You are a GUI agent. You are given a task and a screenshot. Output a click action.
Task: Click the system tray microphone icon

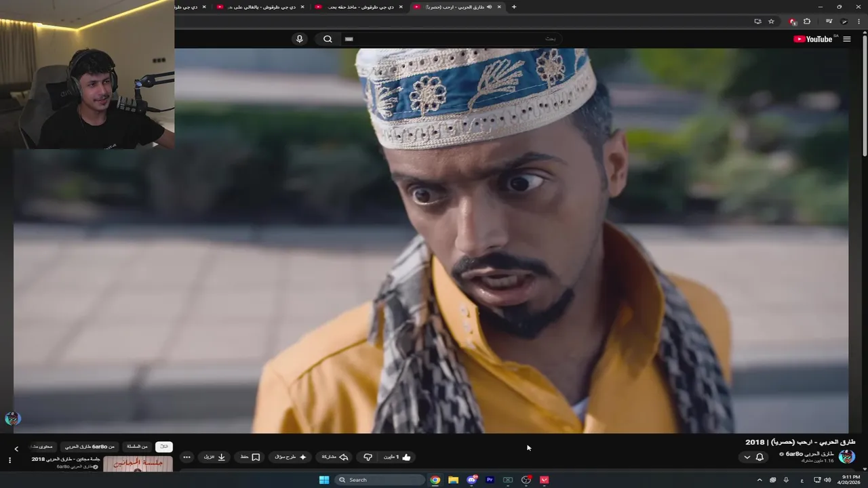click(786, 480)
